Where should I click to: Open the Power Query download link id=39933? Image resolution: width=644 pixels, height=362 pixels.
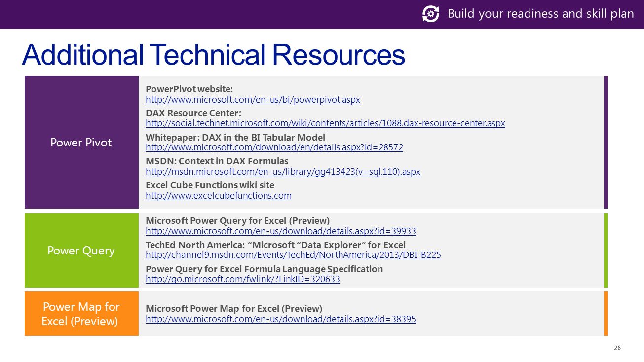pyautogui.click(x=281, y=231)
